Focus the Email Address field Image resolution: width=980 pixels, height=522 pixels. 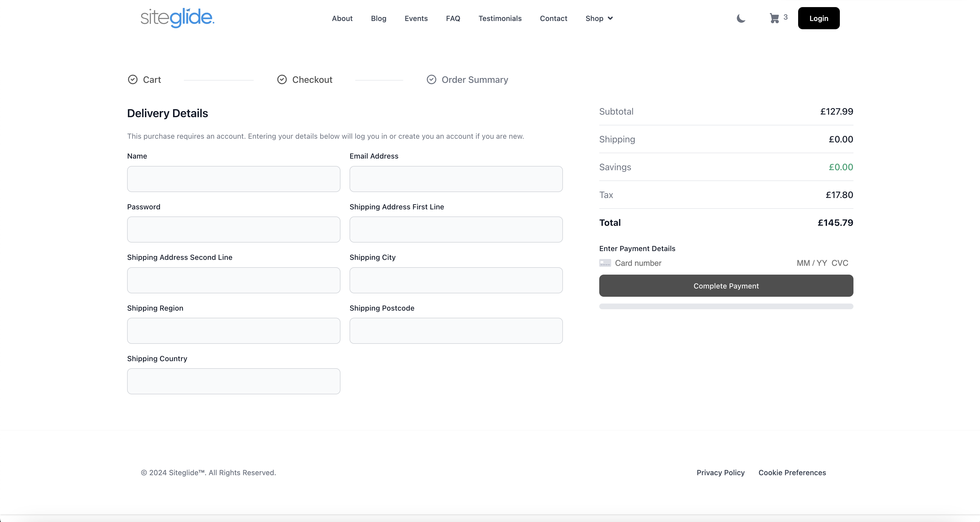456,179
